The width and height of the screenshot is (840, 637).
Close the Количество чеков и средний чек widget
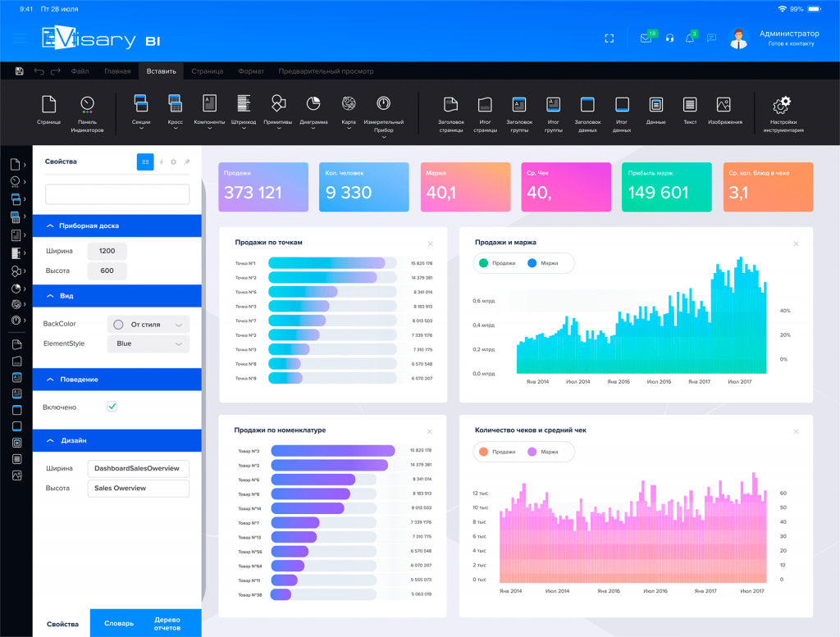coord(796,431)
